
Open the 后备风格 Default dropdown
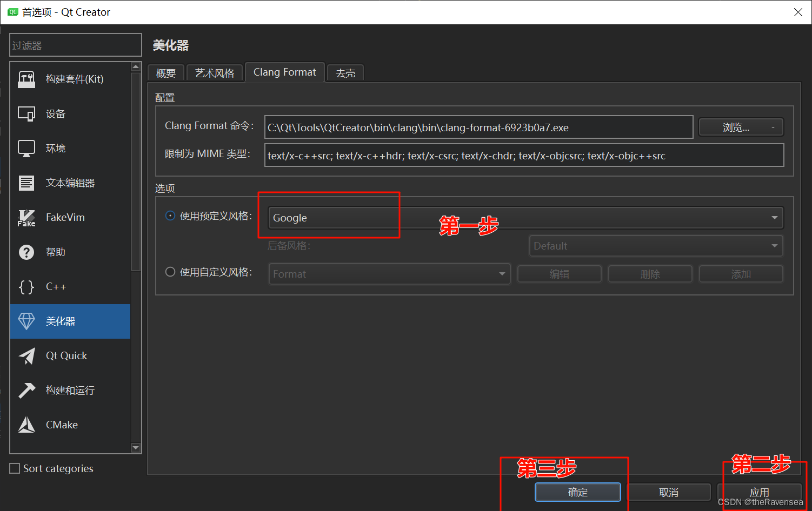[x=656, y=246]
